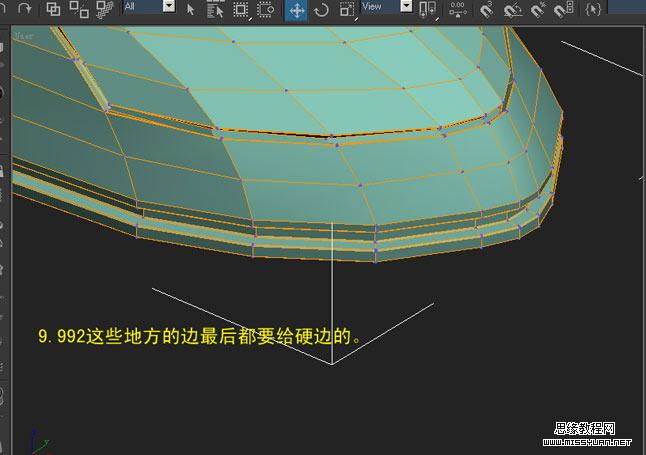646x455 pixels.
Task: Toggle the Angle Snap magnet
Action: coord(513,9)
